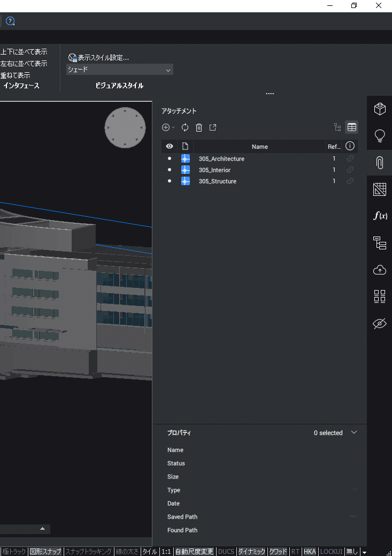Open the cloud upload panel
Image resolution: width=392 pixels, height=556 pixels.
(x=380, y=270)
